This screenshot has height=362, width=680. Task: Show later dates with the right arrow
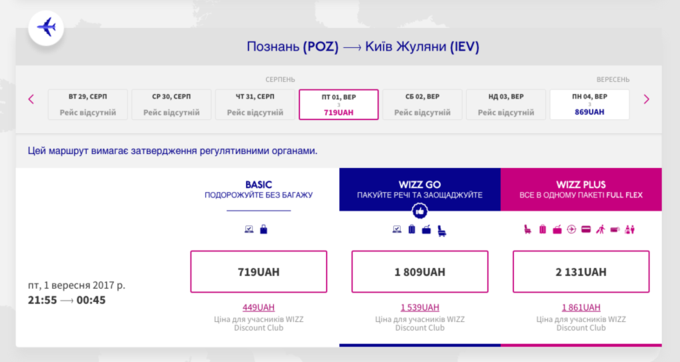click(646, 99)
